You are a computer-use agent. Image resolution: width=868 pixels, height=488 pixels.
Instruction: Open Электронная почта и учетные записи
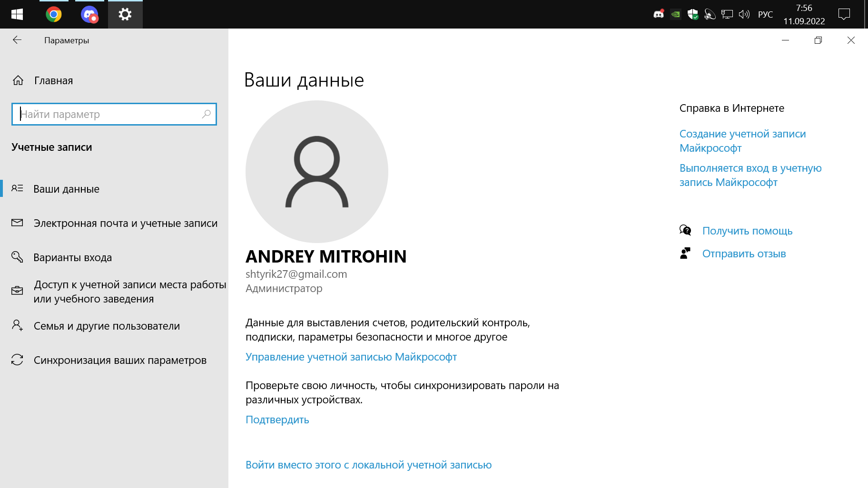pos(125,224)
